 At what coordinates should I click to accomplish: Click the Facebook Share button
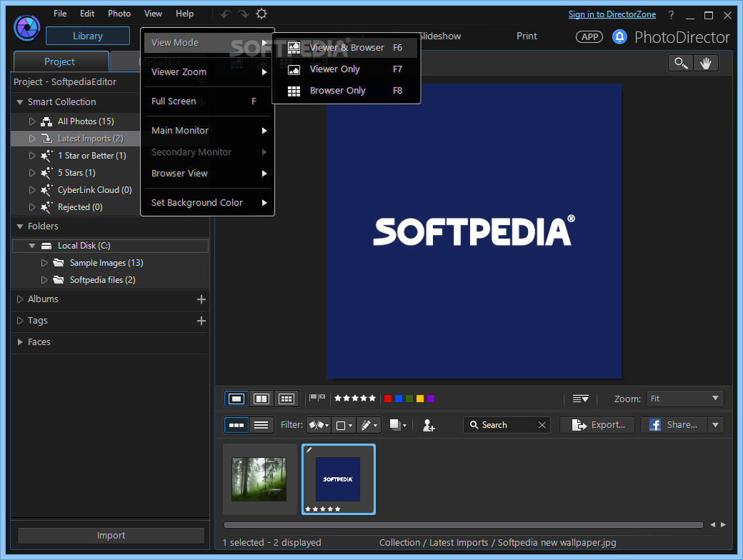pos(674,425)
